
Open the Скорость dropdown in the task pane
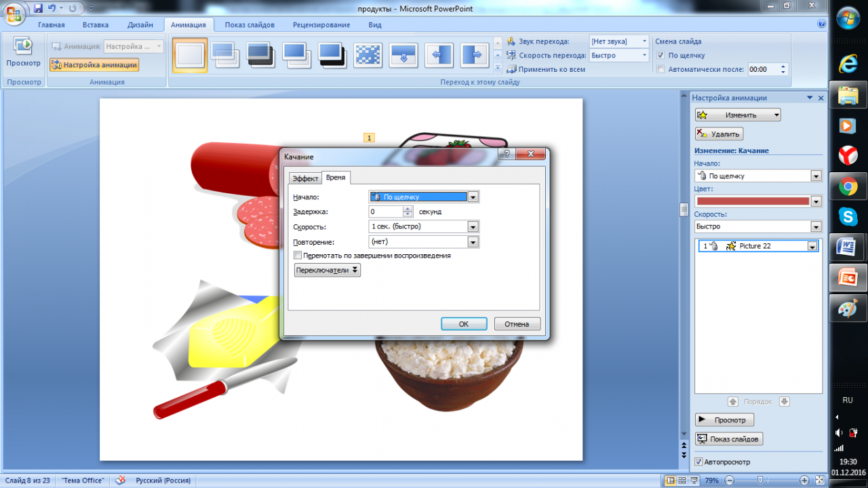pos(816,226)
